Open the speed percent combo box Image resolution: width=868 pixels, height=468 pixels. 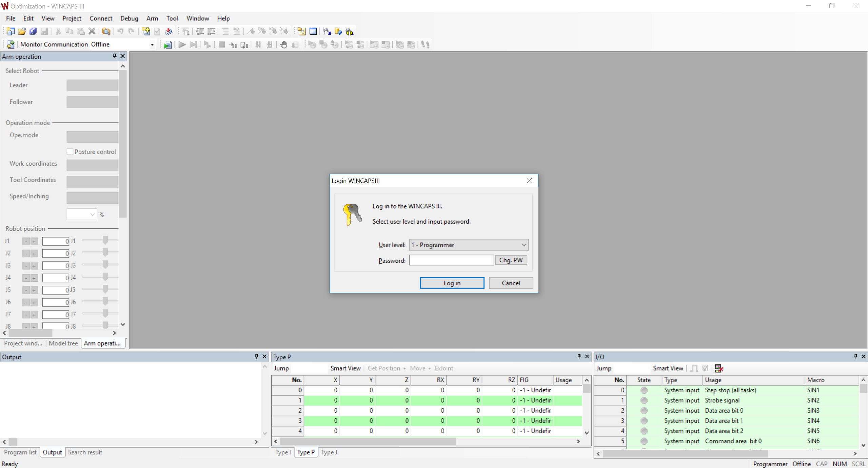coord(92,214)
